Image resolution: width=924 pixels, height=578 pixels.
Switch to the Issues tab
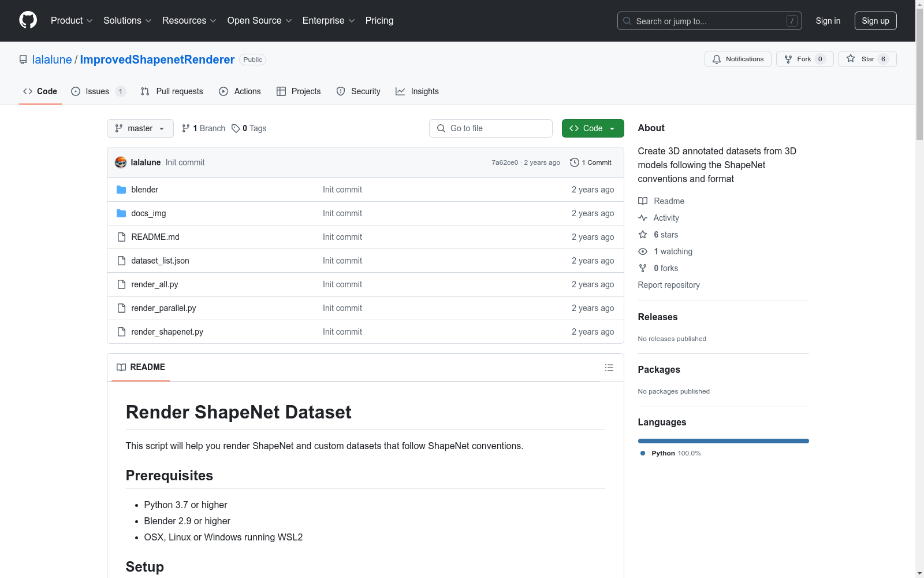tap(98, 91)
